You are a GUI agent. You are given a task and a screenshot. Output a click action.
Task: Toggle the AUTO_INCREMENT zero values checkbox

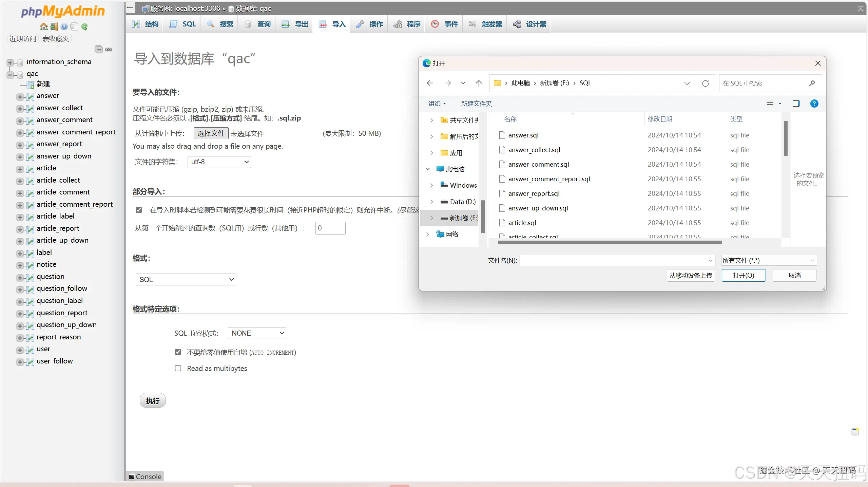178,352
